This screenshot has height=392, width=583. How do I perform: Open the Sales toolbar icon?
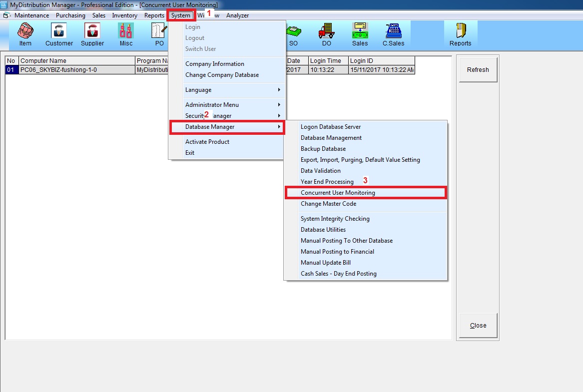360,34
